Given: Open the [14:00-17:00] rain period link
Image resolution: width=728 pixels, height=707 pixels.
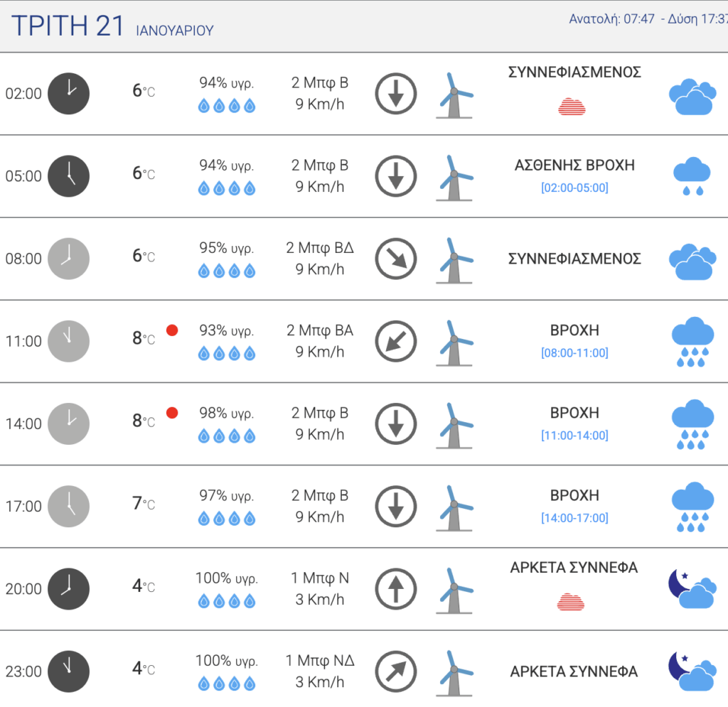Looking at the screenshot, I should point(574,518).
